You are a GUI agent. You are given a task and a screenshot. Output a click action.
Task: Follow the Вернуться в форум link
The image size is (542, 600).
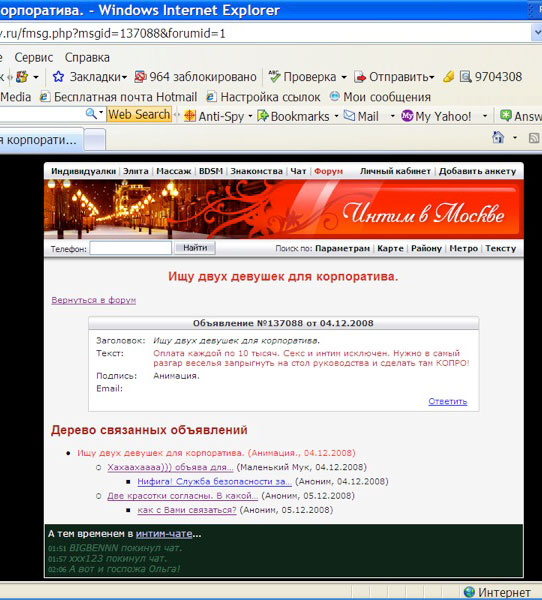(x=93, y=300)
